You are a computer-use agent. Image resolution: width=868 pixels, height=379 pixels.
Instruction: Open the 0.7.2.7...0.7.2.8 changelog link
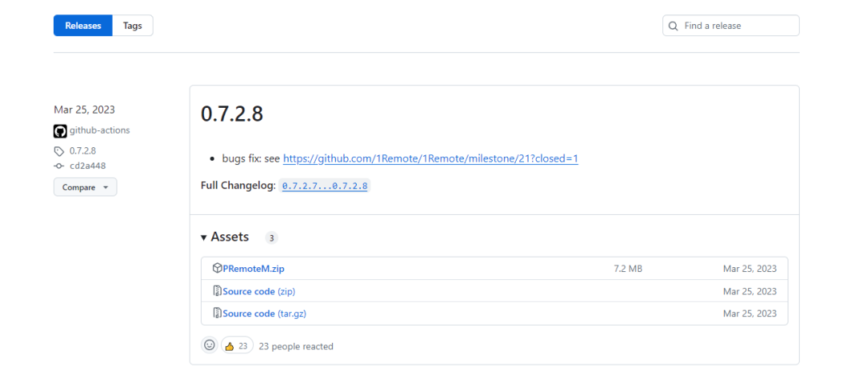(325, 186)
